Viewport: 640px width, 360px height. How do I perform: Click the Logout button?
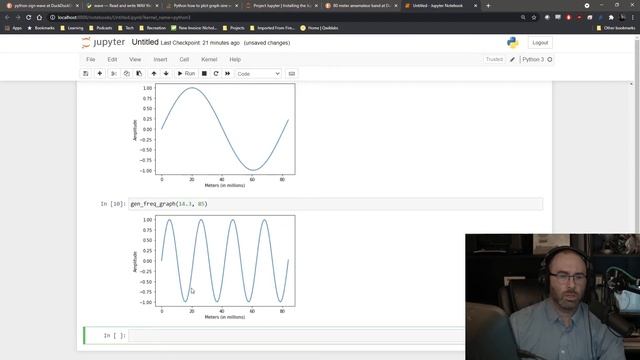(540, 42)
